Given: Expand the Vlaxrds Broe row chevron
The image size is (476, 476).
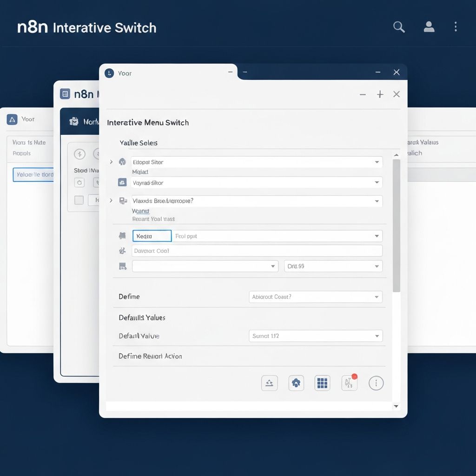Looking at the screenshot, I should click(111, 200).
